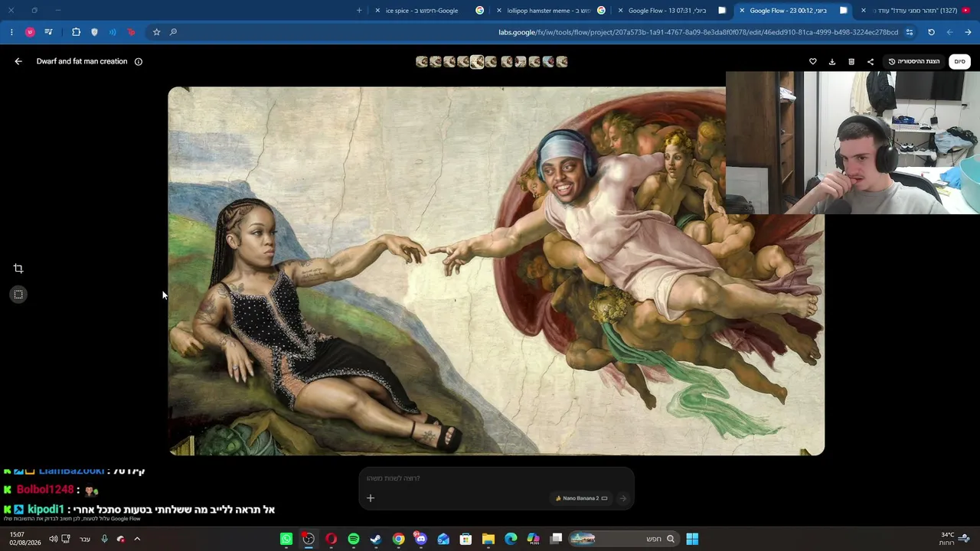The height and width of the screenshot is (551, 980).
Task: Expand the system tray hidden icons chevron
Action: tap(137, 539)
